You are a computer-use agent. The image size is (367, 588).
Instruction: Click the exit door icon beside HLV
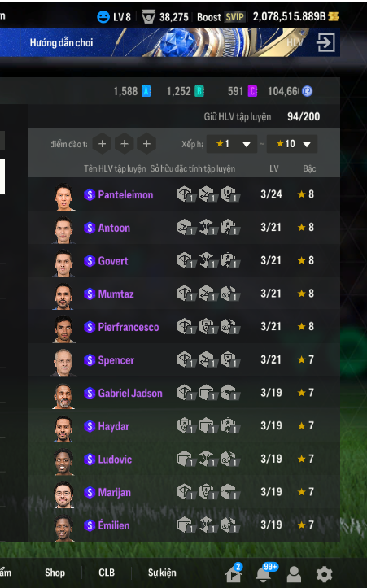pos(325,42)
